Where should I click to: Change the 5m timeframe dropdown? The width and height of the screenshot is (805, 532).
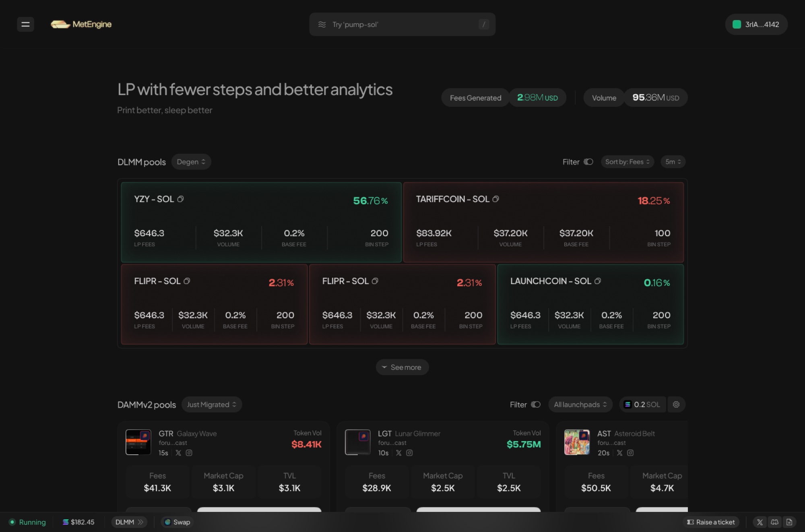click(673, 162)
